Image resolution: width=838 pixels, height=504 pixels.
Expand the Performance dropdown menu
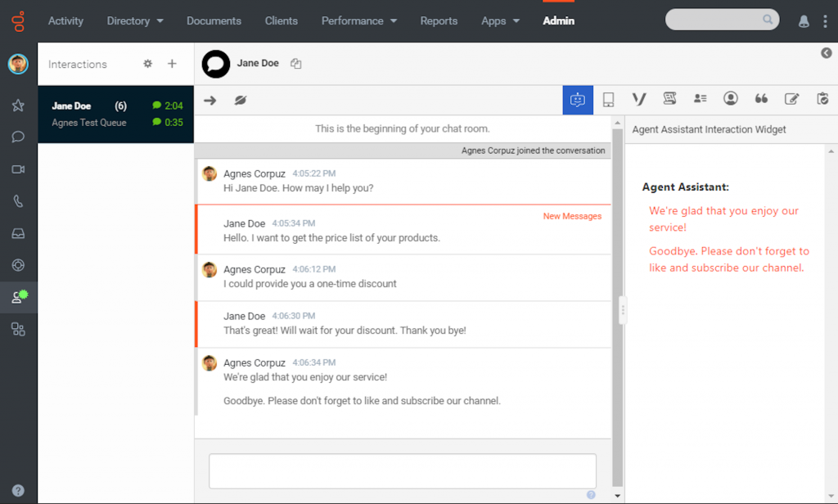tap(359, 20)
